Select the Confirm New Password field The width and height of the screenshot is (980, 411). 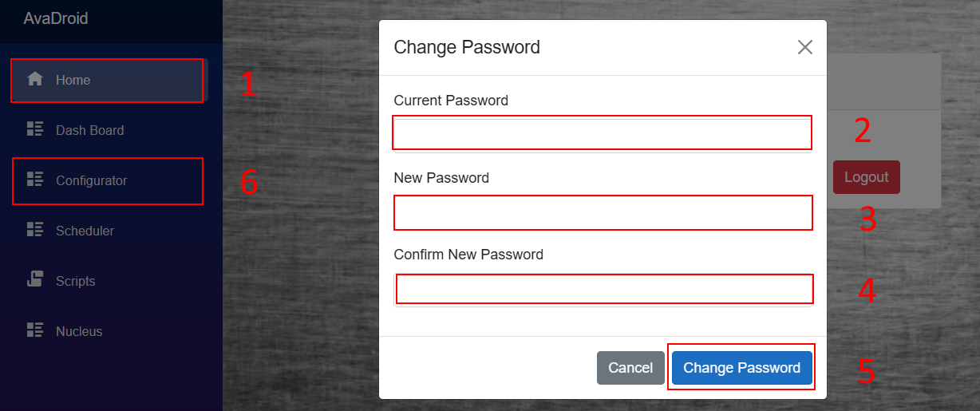[603, 289]
